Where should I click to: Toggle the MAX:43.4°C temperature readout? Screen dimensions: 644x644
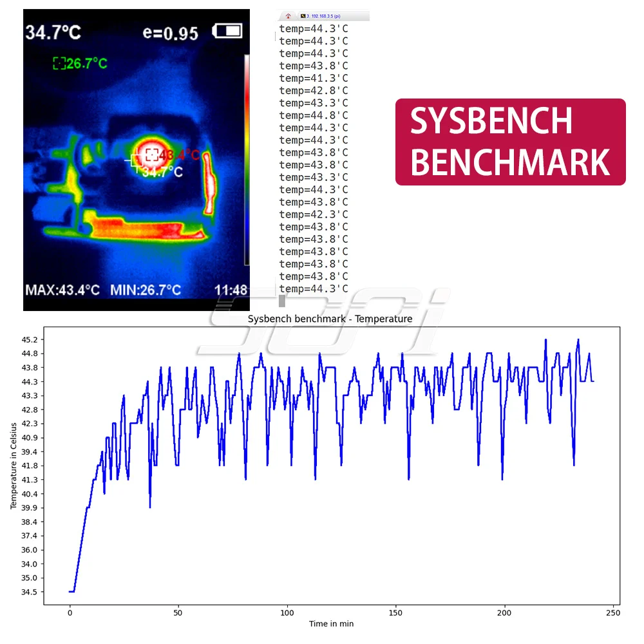point(62,290)
